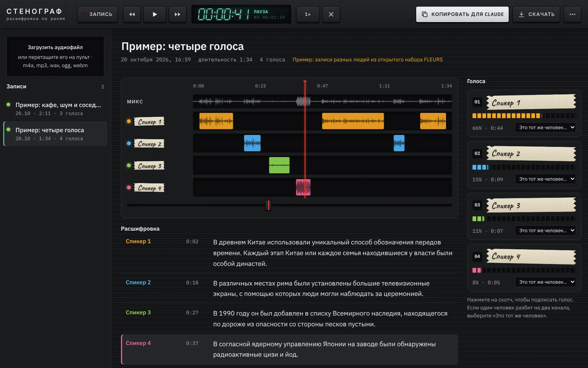
Task: Click the red playhead marker at the timeline top
Action: [305, 82]
